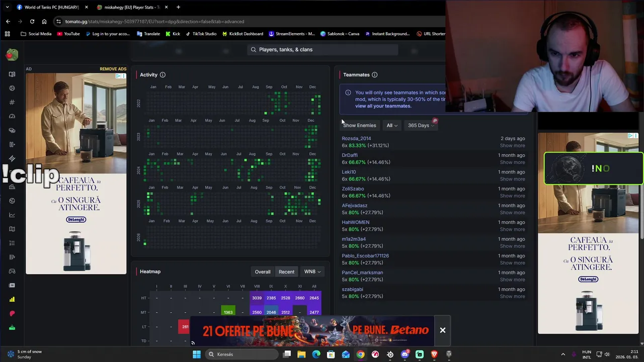Close the World of Tanks PC tab
Viewport: 644px width, 362px height.
(87, 8)
